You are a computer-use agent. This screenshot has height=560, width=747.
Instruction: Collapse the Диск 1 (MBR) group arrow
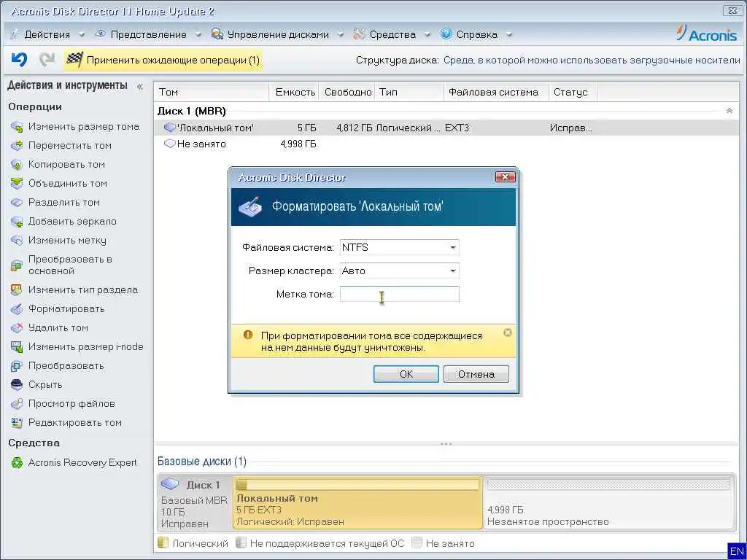pyautogui.click(x=729, y=111)
